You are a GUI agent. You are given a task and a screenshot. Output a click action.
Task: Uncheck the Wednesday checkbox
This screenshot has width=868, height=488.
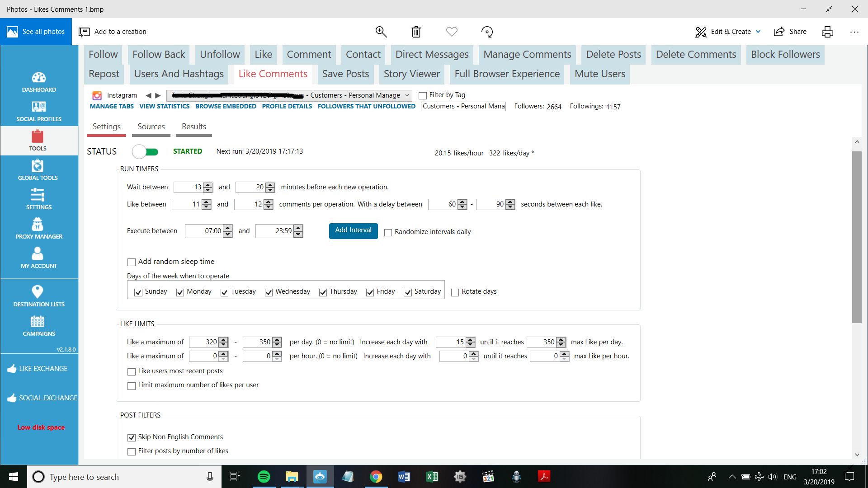[x=269, y=292]
